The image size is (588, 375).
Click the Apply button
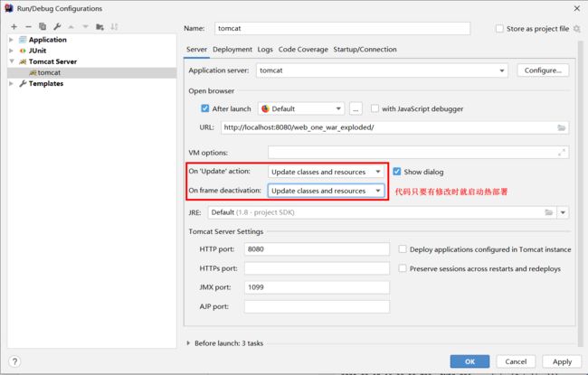(562, 361)
